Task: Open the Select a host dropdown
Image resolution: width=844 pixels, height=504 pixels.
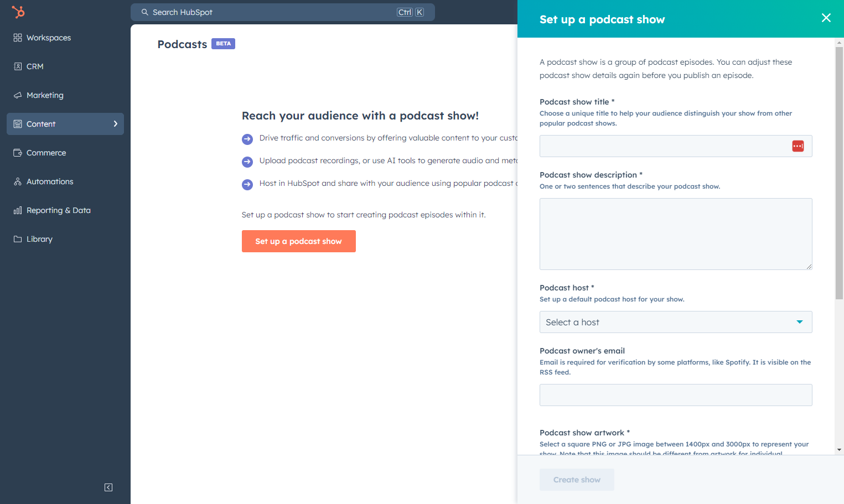Action: pos(676,322)
